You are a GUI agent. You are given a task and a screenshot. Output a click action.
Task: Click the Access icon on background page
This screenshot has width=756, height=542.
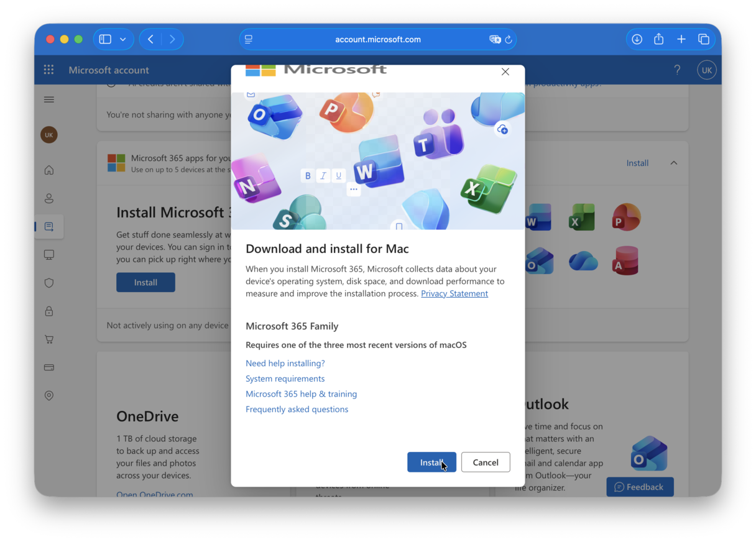click(626, 261)
